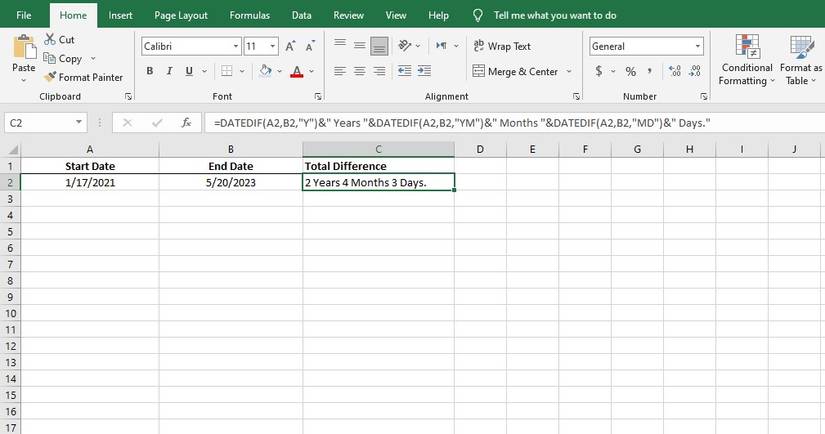The width and height of the screenshot is (825, 434).
Task: Open Conditional Formatting menu
Action: click(747, 59)
